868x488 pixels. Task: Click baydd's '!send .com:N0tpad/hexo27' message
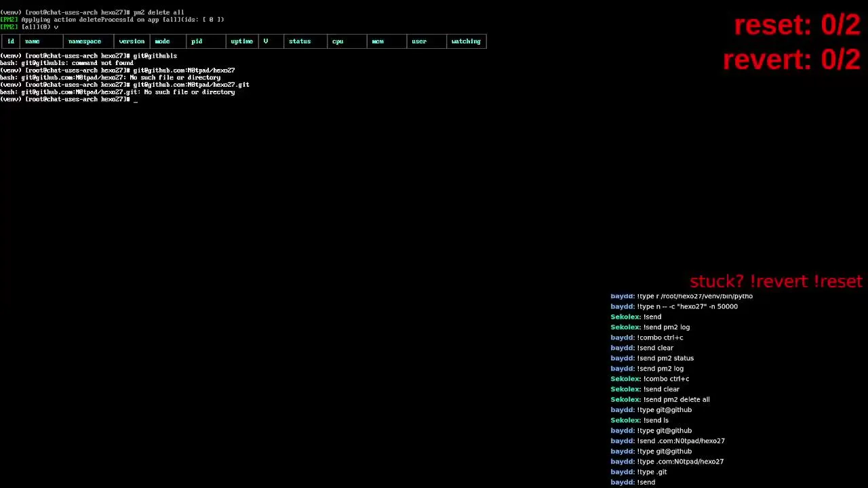click(x=667, y=441)
